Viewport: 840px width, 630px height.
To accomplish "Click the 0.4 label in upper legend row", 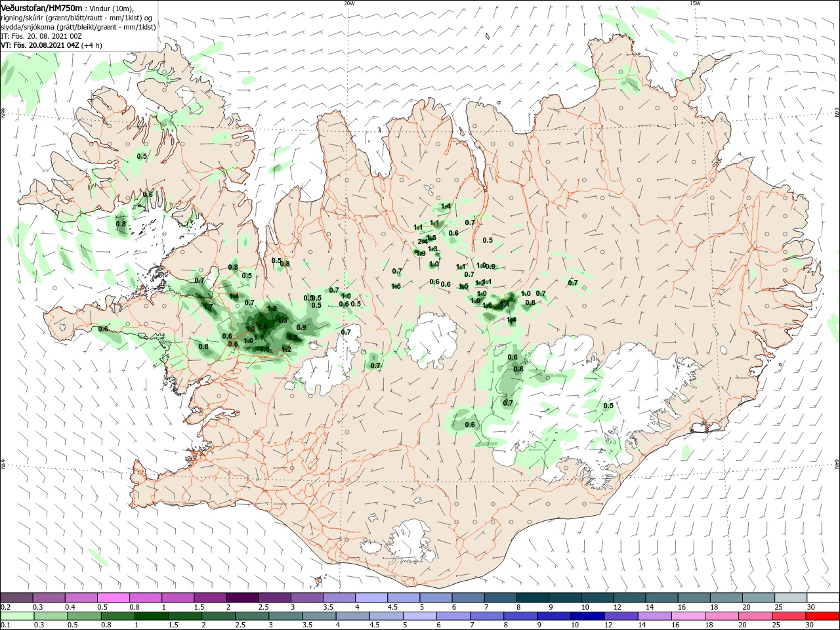I will point(70,608).
